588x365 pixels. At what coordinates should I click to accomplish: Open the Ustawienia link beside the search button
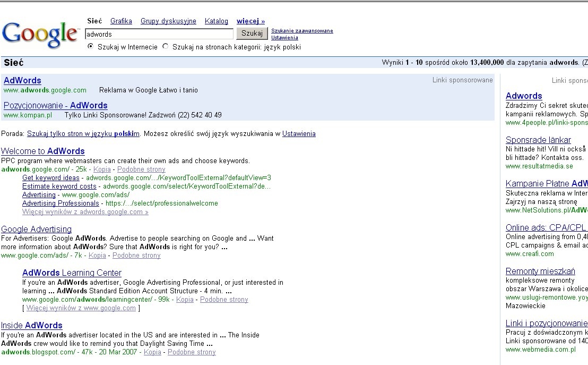[x=284, y=38]
